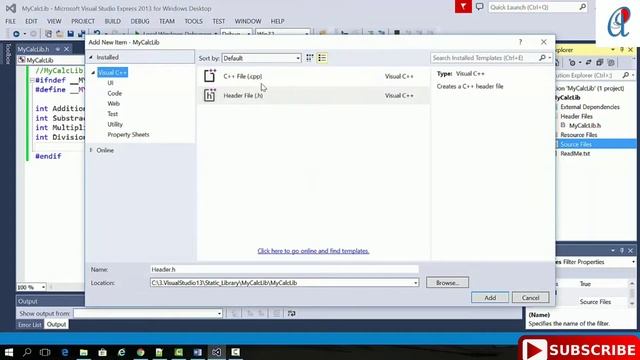
Task: Open the DEBUG menu
Action: click(140, 21)
